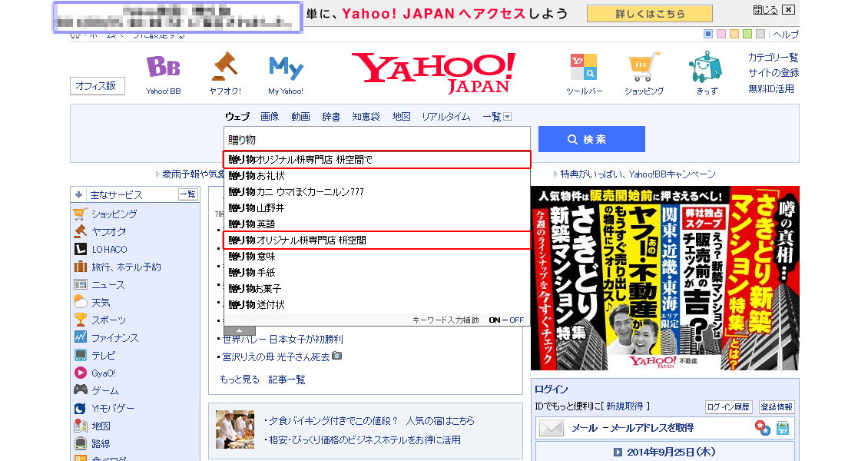This screenshot has width=868, height=461.
Task: Click the 地図 map icon in sidebar
Action: [80, 426]
